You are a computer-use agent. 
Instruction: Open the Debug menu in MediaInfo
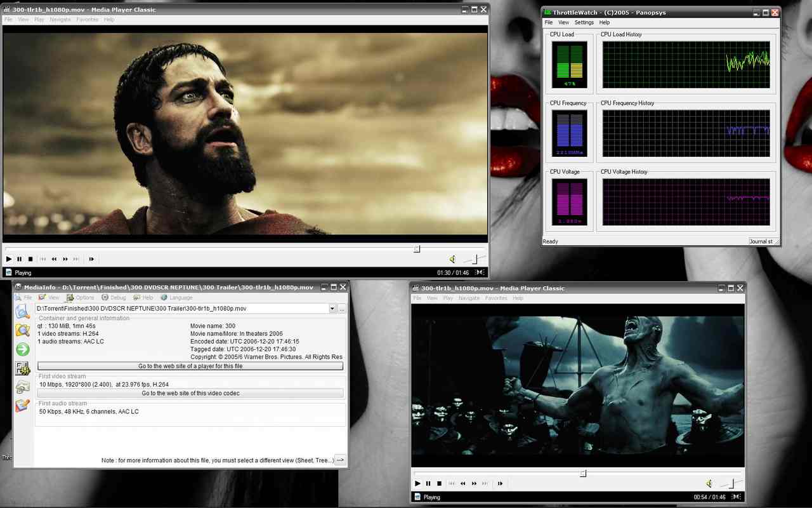coord(114,298)
